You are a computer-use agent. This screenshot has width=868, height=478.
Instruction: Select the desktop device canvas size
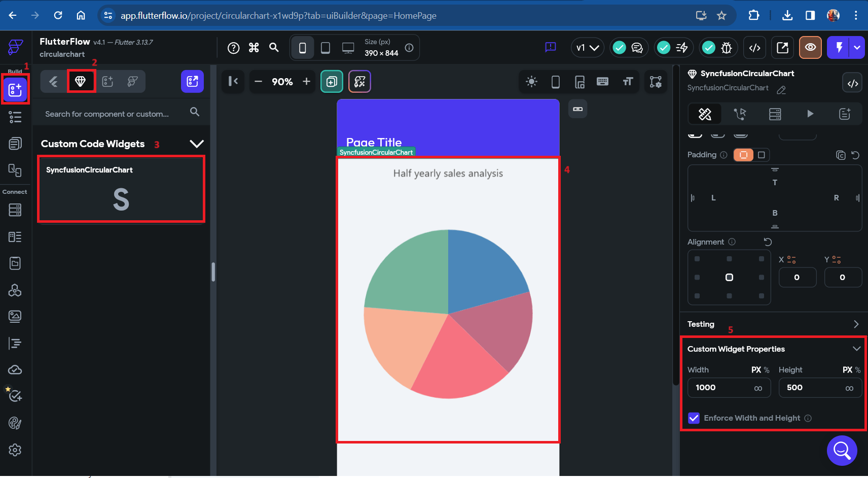(x=348, y=48)
